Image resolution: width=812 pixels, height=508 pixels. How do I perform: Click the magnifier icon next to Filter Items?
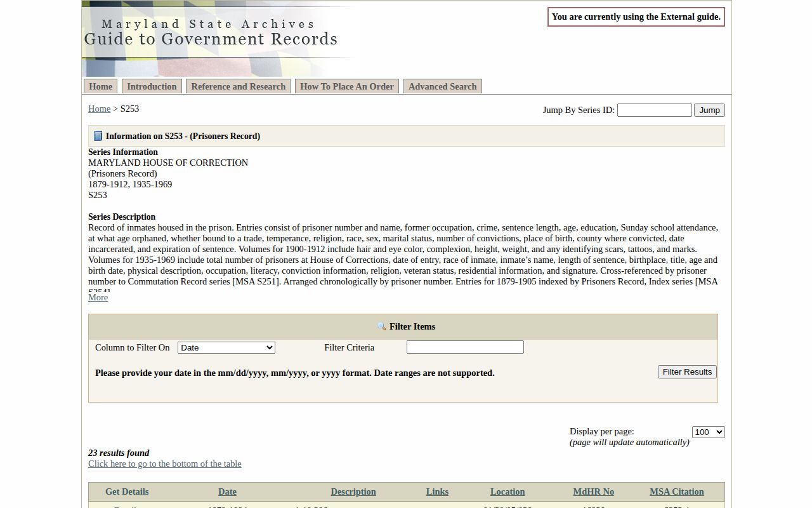point(381,326)
